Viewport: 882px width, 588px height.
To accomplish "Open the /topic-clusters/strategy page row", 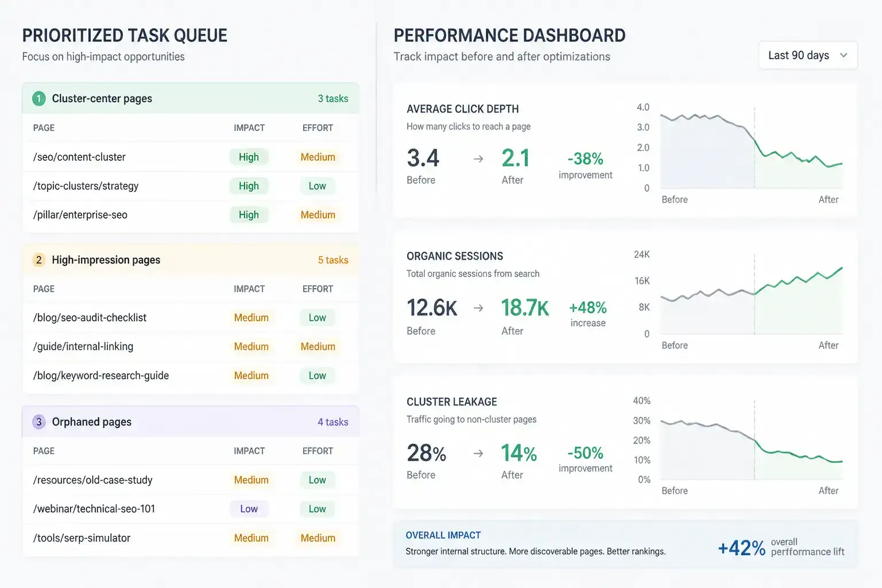I will point(191,186).
